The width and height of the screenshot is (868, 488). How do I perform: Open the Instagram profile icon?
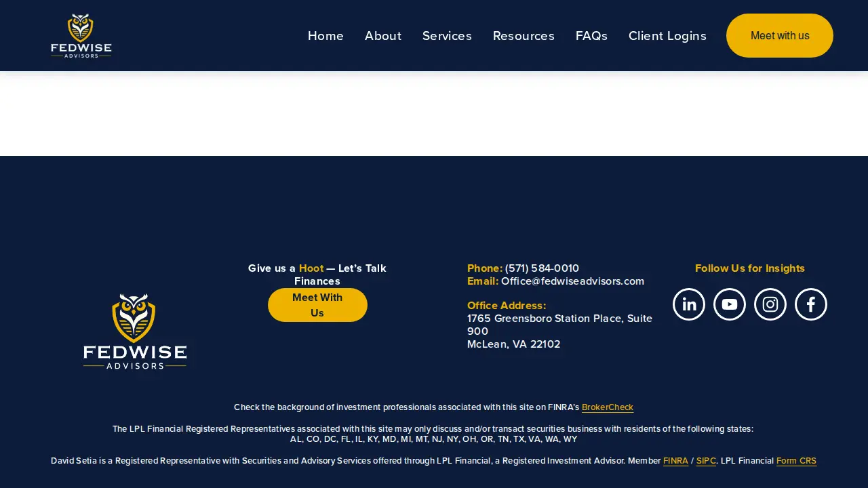770,304
